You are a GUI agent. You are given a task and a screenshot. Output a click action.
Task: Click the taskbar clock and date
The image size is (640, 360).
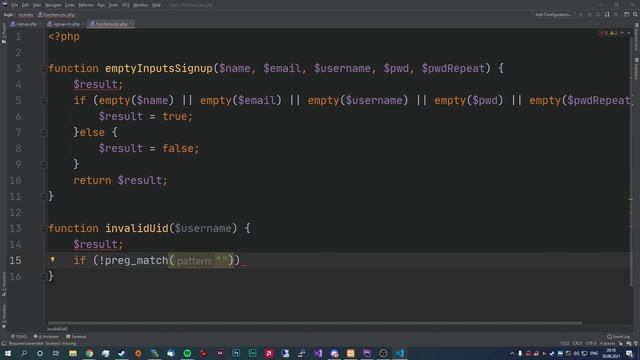[x=611, y=353]
